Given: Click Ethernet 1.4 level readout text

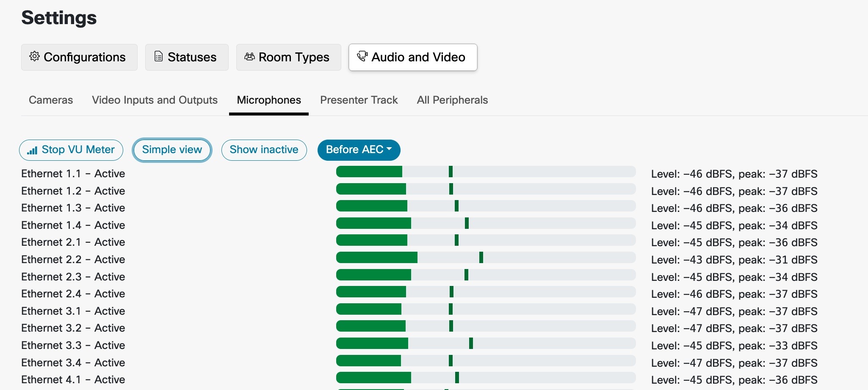Looking at the screenshot, I should point(734,225).
